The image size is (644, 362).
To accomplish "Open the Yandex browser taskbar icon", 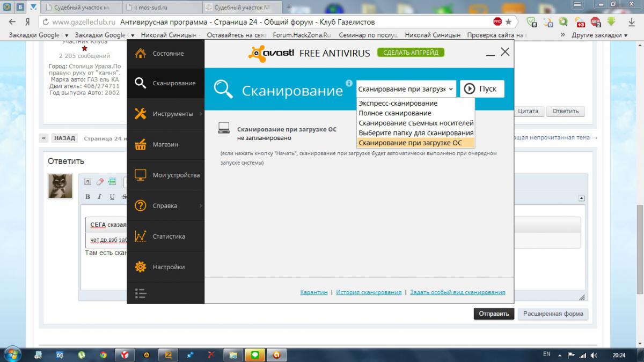I will click(x=124, y=354).
